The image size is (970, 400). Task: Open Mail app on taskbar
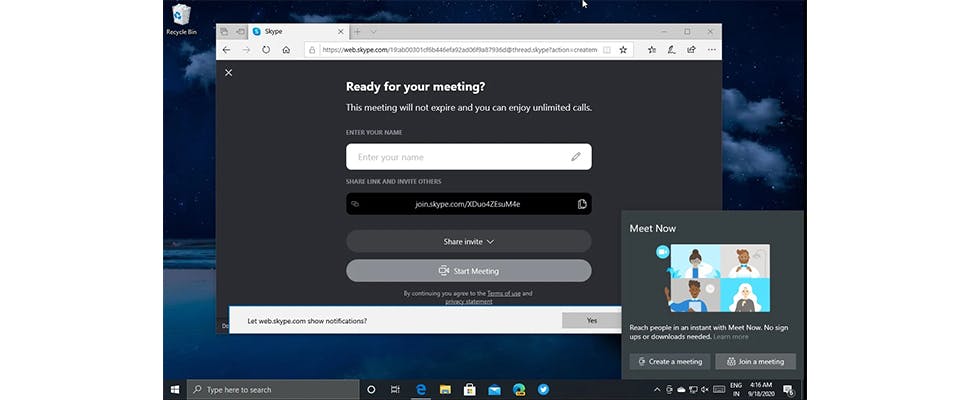[x=494, y=389]
